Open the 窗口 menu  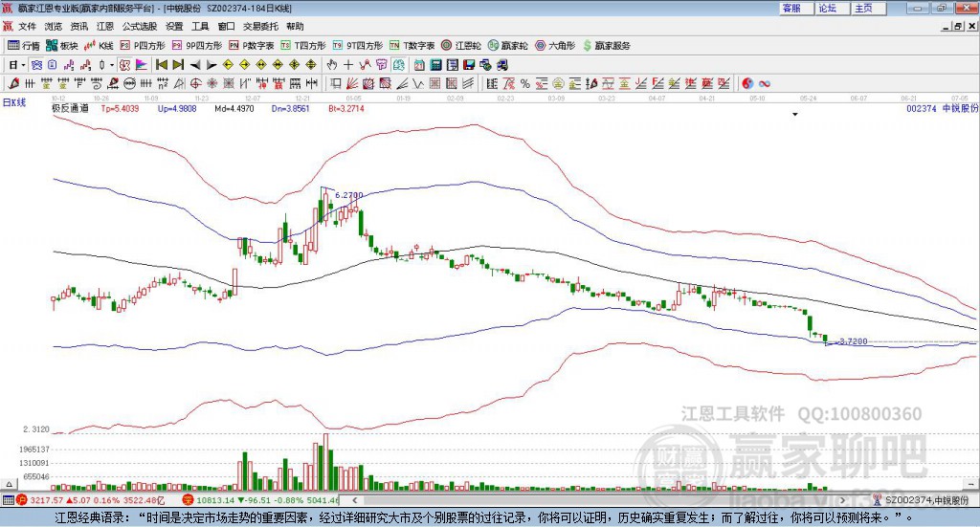point(226,26)
